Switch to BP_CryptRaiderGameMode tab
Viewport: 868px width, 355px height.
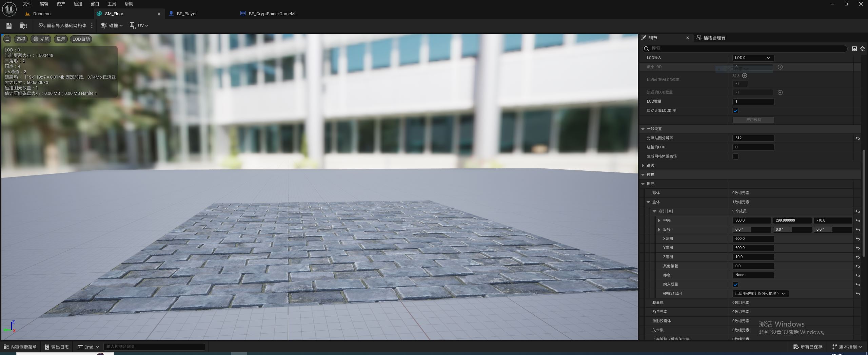273,14
